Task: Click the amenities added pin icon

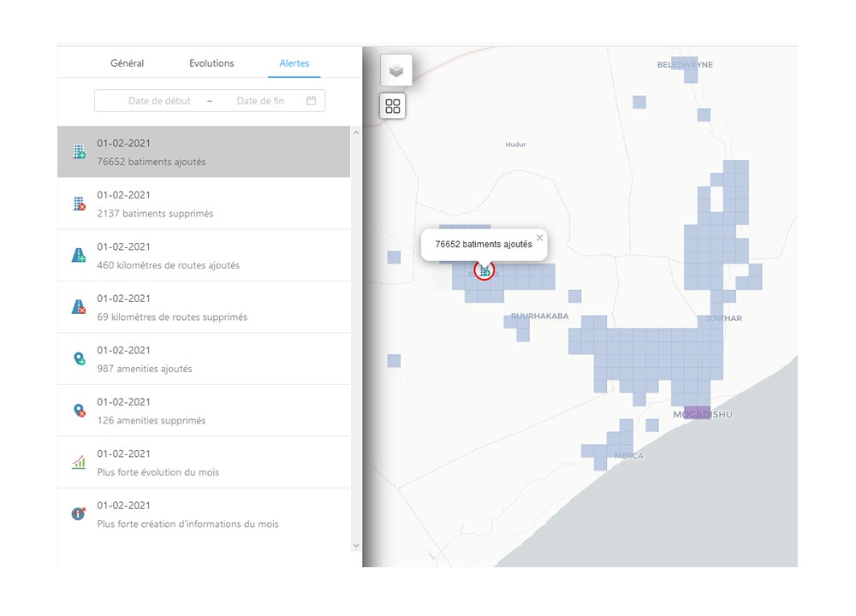Action: click(x=79, y=359)
